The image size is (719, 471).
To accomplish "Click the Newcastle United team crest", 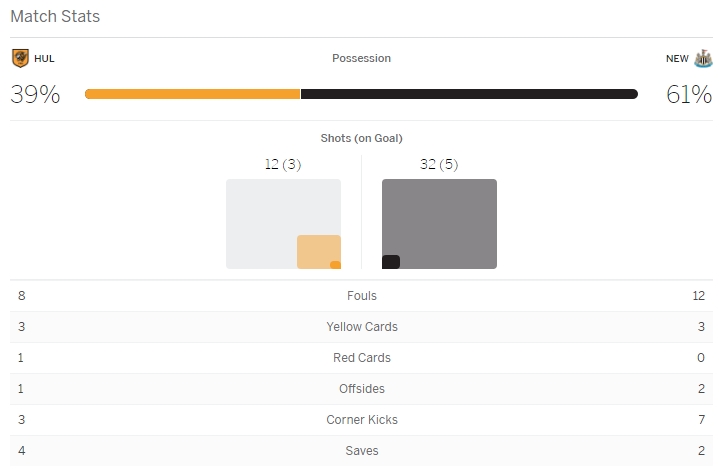I will tap(703, 58).
